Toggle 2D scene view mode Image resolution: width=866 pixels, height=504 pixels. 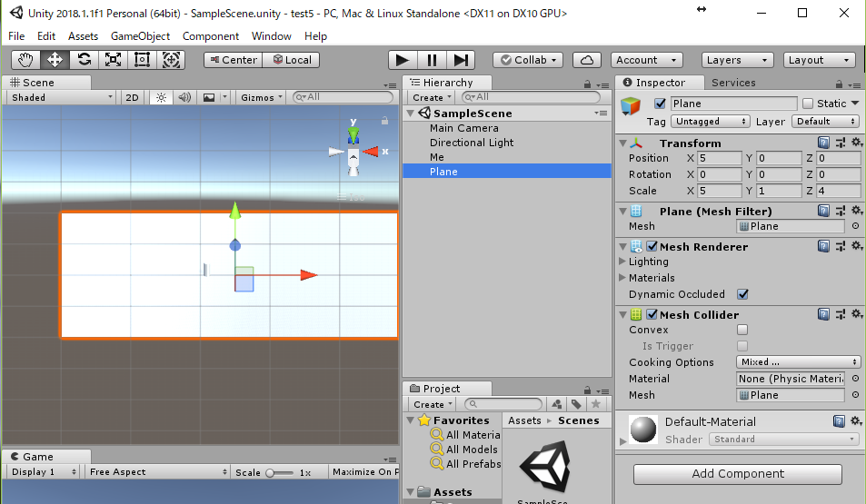[x=132, y=98]
